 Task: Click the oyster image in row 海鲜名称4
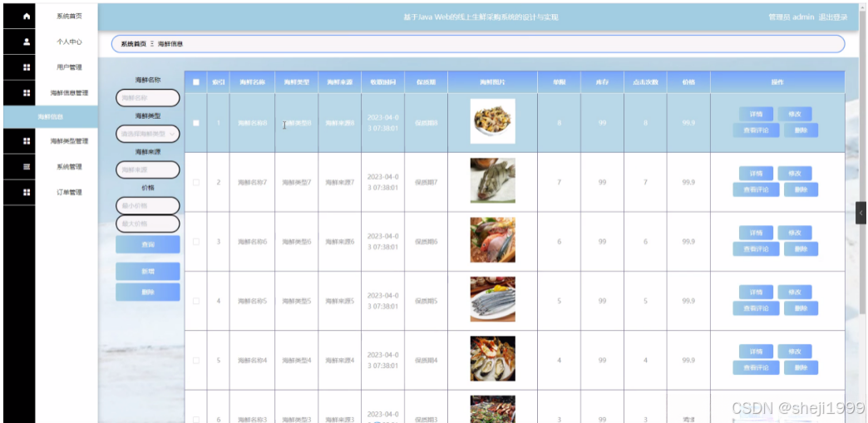[x=493, y=358]
